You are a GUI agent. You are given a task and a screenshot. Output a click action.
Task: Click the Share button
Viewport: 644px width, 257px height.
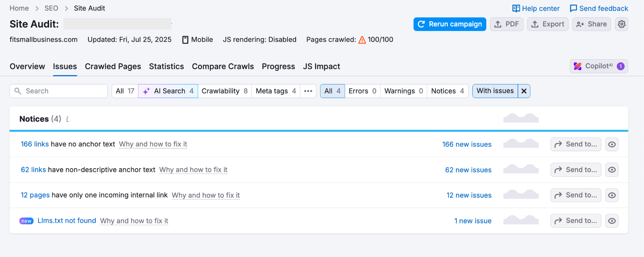click(x=592, y=24)
